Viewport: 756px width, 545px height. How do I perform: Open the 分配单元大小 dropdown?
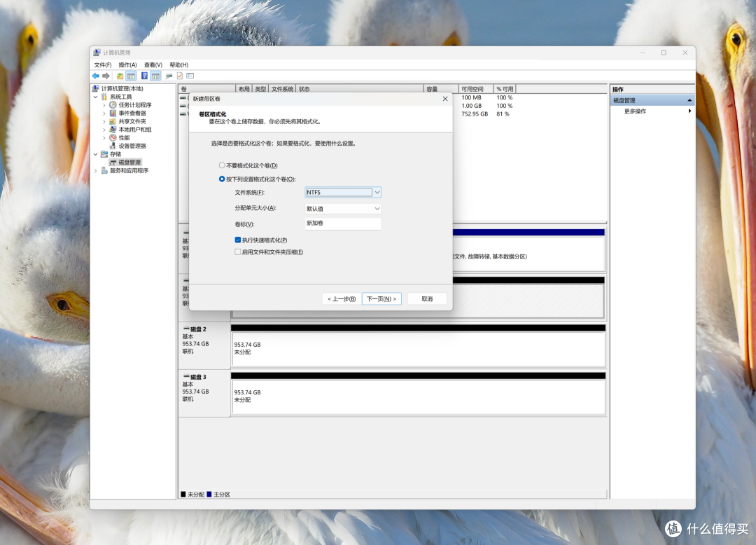[x=343, y=208]
